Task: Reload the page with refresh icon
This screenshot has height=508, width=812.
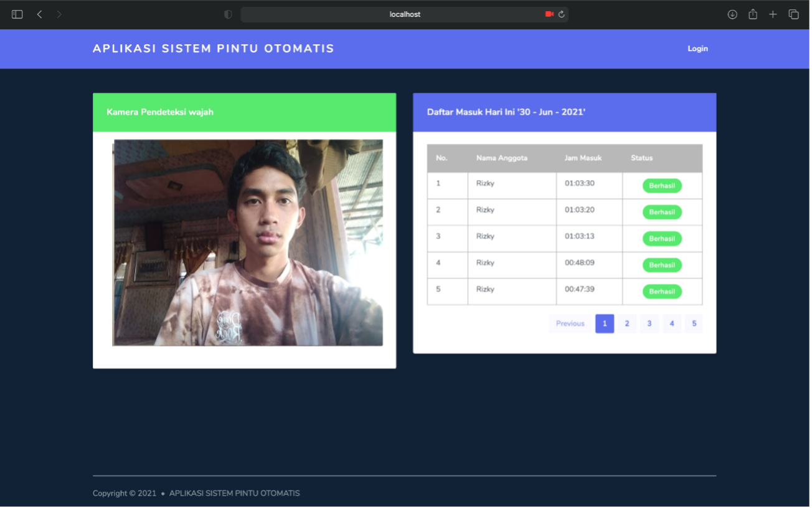Action: click(561, 14)
